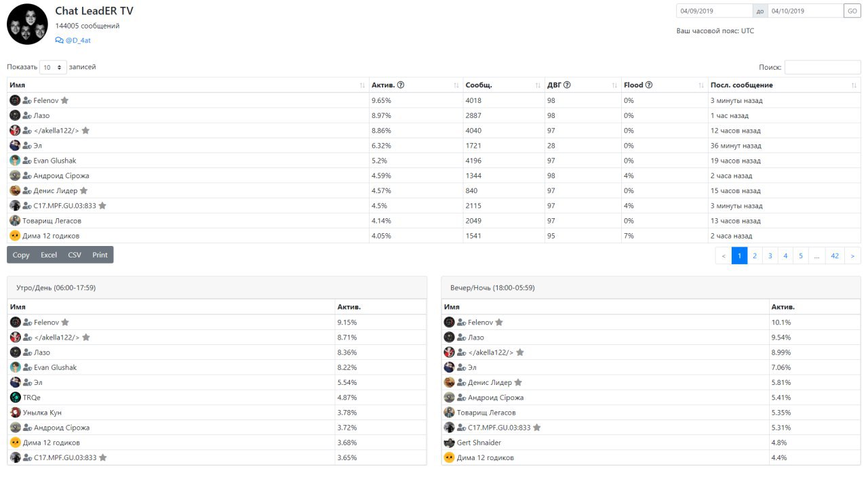Image resolution: width=868 pixels, height=492 pixels.
Task: Click Дима 12 годиков emoji avatar in main table
Action: (15, 236)
